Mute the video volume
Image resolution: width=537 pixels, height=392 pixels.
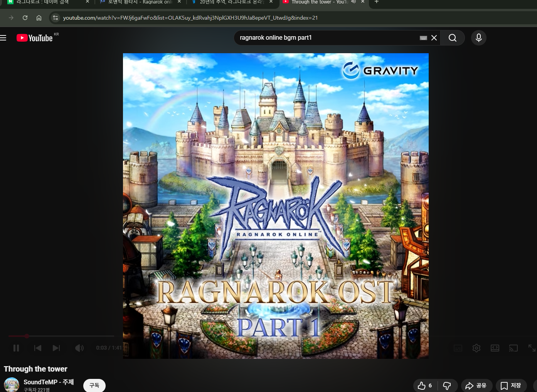(79, 348)
